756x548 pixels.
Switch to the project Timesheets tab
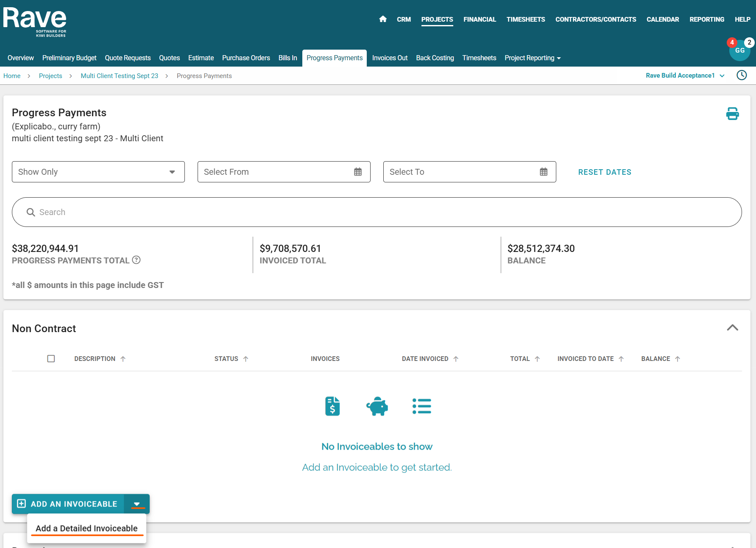click(x=479, y=58)
